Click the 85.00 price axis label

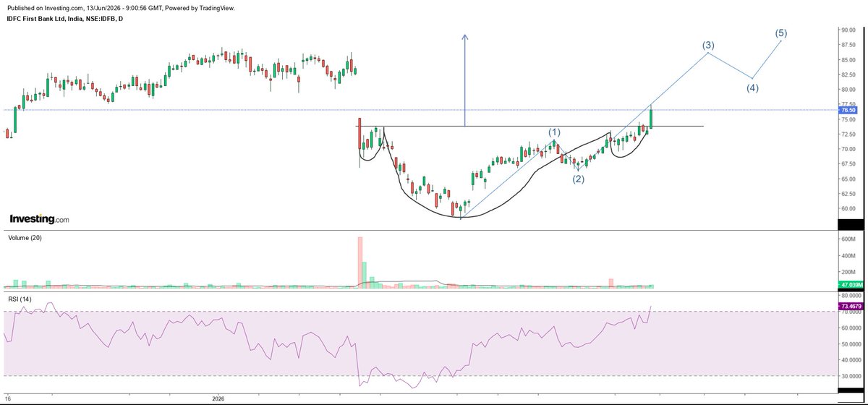point(847,60)
